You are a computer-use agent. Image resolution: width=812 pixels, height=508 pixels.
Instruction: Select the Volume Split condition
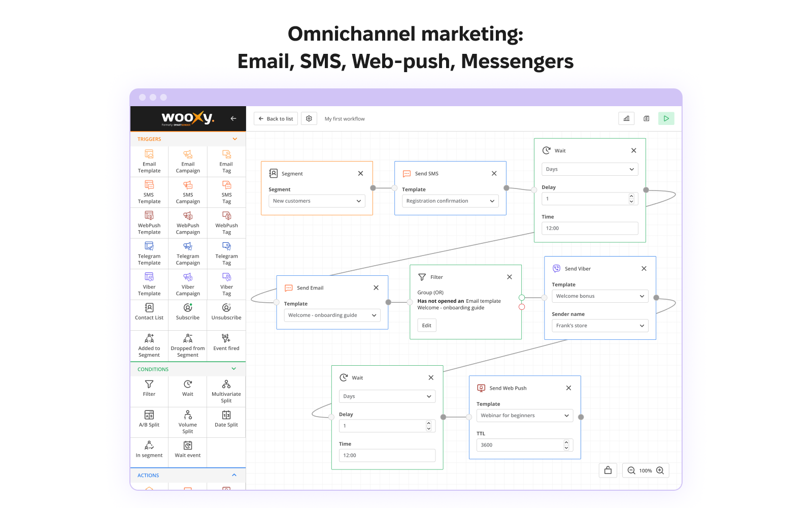188,422
